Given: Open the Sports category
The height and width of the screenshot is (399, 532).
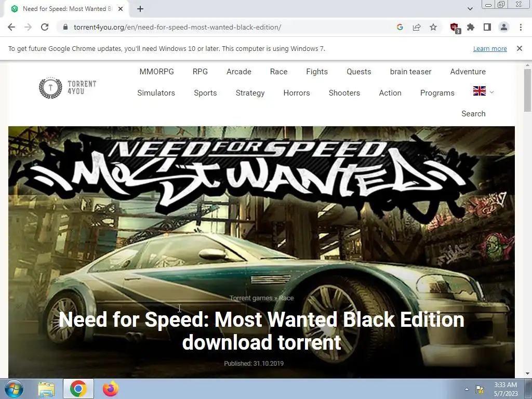Looking at the screenshot, I should pyautogui.click(x=205, y=93).
